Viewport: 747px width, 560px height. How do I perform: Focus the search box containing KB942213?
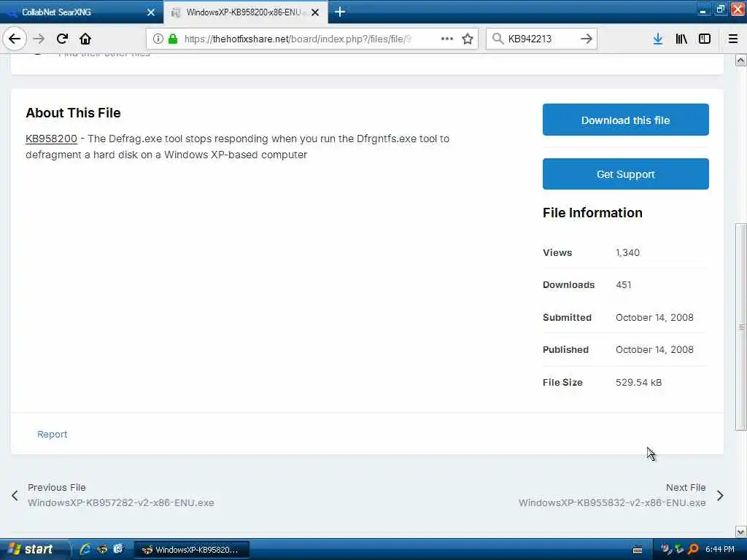541,39
